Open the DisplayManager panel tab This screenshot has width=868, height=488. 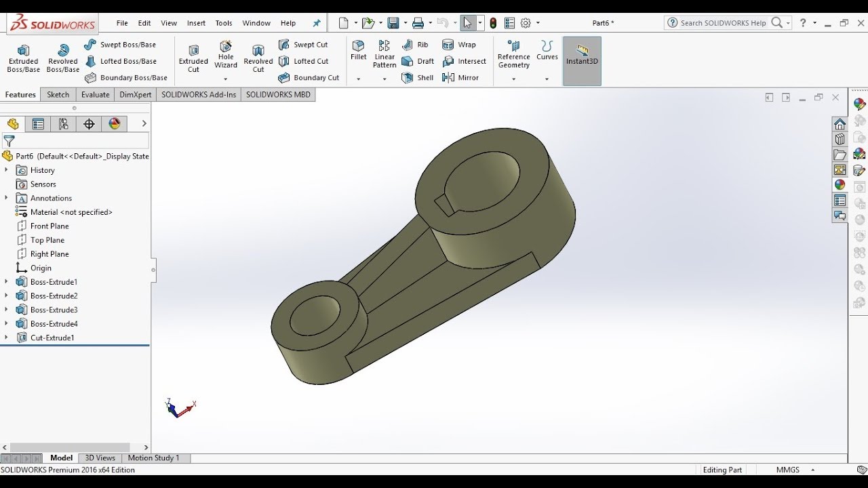point(115,124)
